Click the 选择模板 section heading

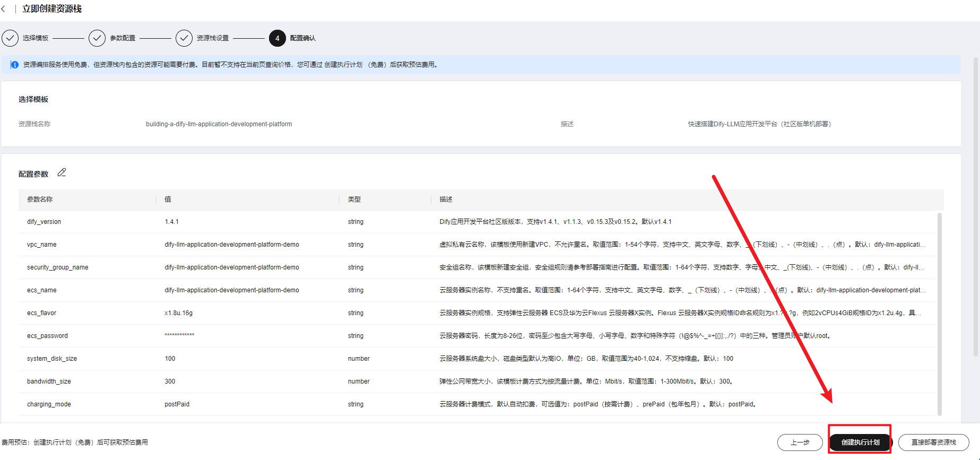(x=33, y=99)
